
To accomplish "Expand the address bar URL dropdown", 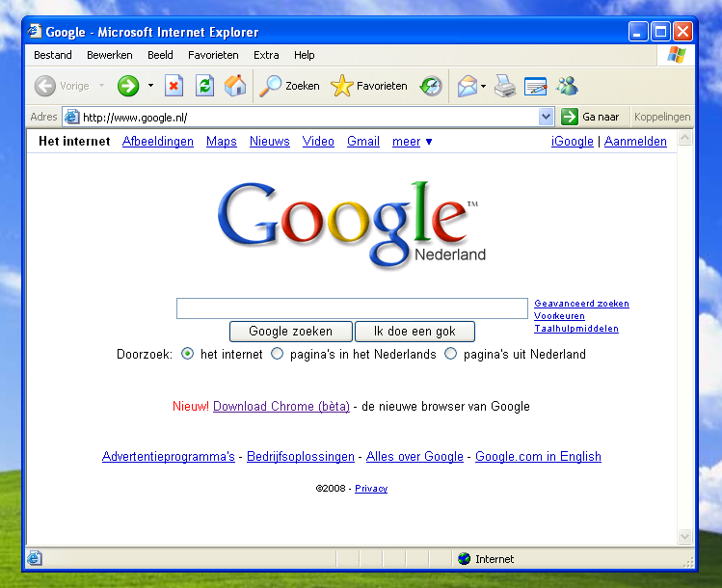I will [x=547, y=117].
